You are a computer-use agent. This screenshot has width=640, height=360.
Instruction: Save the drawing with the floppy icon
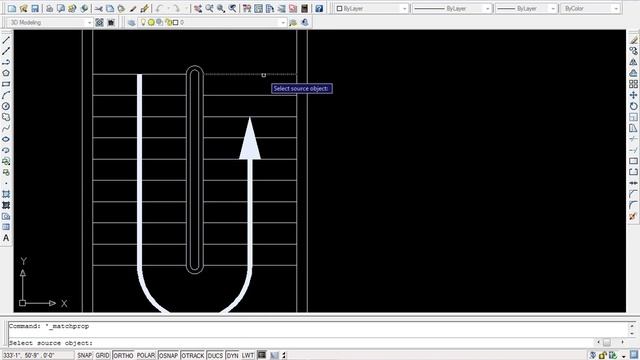point(35,8)
